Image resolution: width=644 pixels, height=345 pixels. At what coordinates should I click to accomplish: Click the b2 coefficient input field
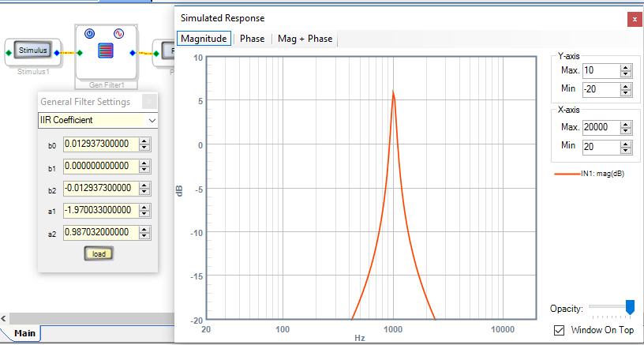click(x=102, y=189)
